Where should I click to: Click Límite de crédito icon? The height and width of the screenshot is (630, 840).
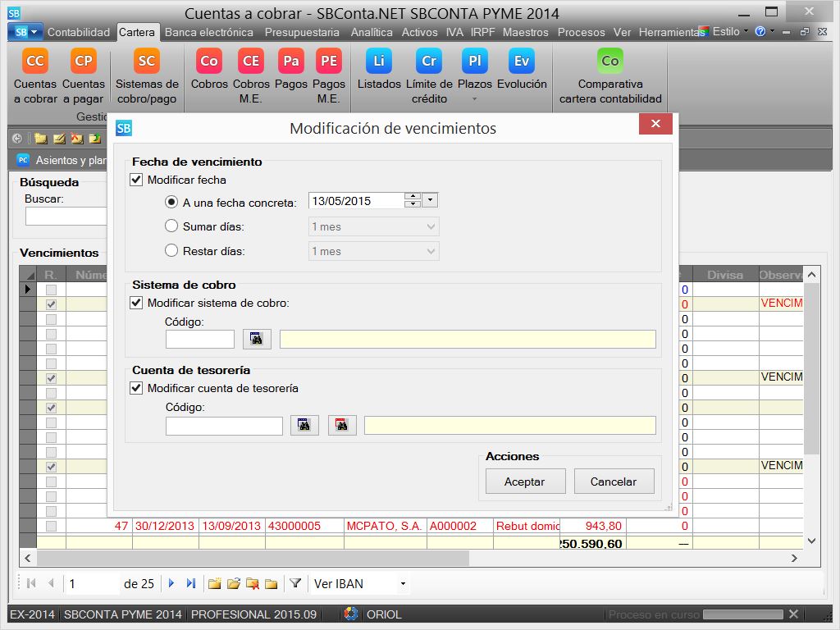[429, 62]
